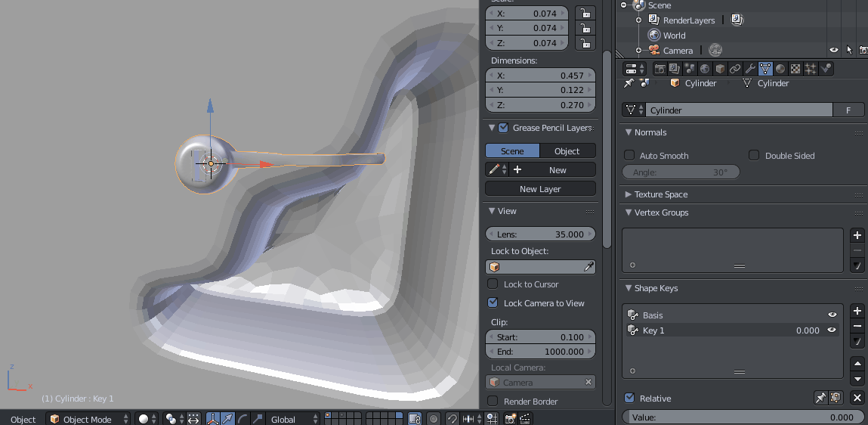The width and height of the screenshot is (868, 425).
Task: Collapse the Scene tree node
Action: (x=624, y=5)
